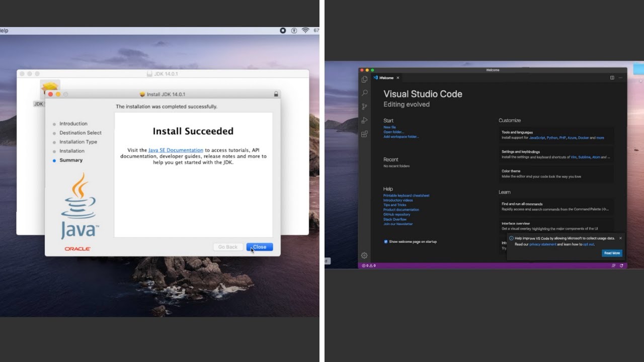Click the screen recording stop icon
Screen dimensions: 644x362
point(283,31)
